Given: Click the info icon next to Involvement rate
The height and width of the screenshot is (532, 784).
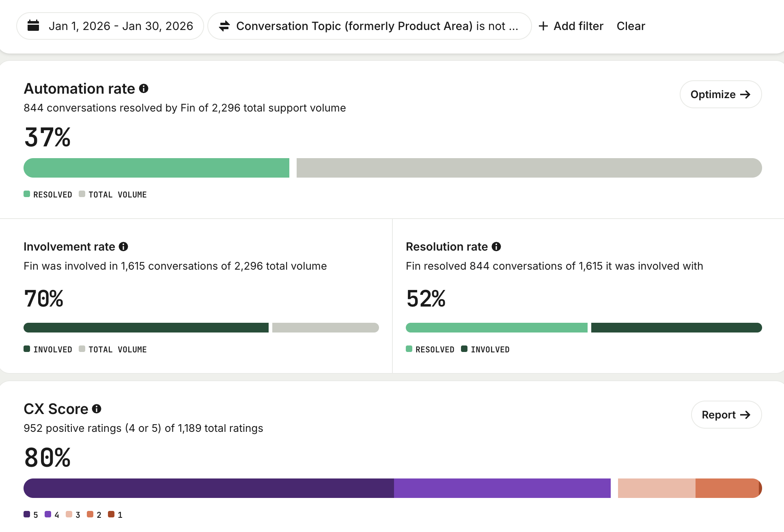Looking at the screenshot, I should 123,247.
